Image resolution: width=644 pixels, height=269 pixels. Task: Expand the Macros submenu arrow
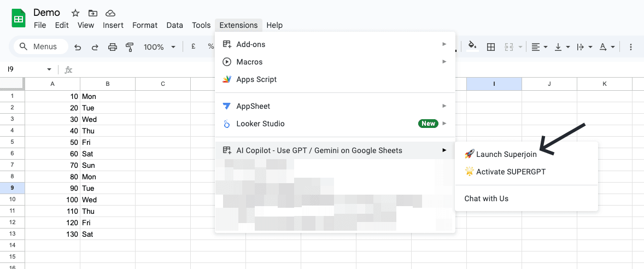click(x=444, y=62)
